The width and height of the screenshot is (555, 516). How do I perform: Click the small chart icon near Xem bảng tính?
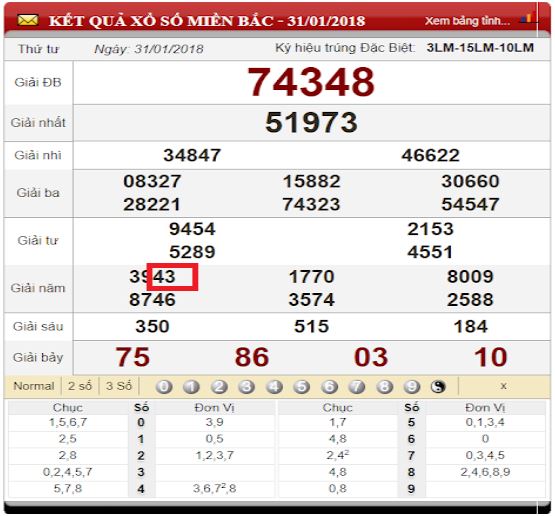click(527, 18)
